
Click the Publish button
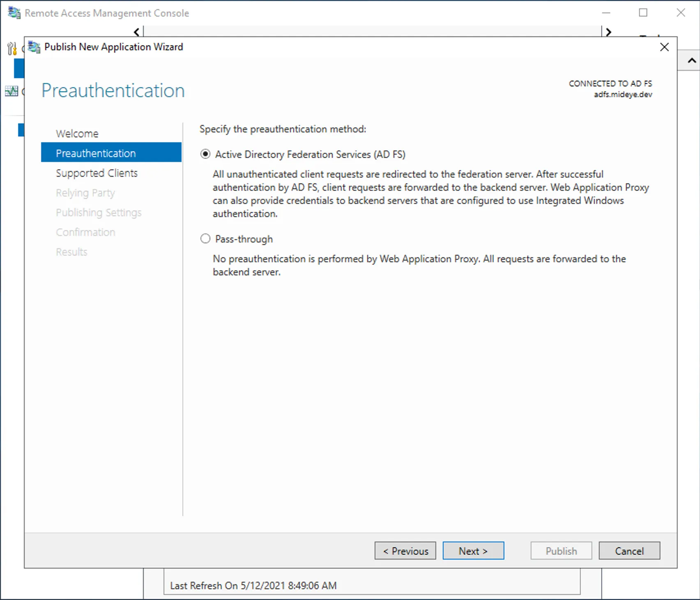pyautogui.click(x=561, y=551)
